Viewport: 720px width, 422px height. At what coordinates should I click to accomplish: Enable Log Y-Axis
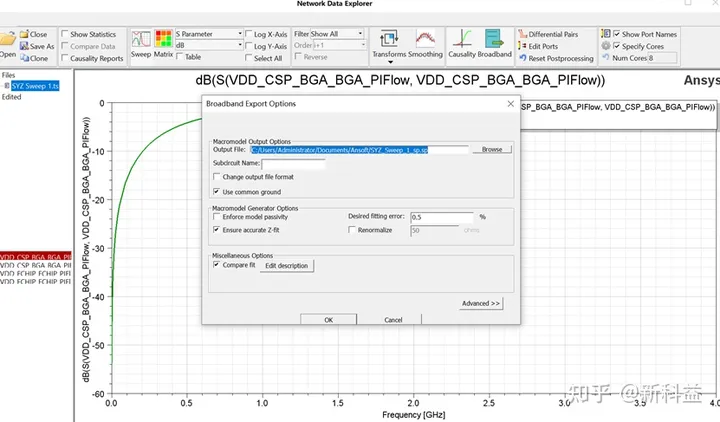click(x=248, y=46)
